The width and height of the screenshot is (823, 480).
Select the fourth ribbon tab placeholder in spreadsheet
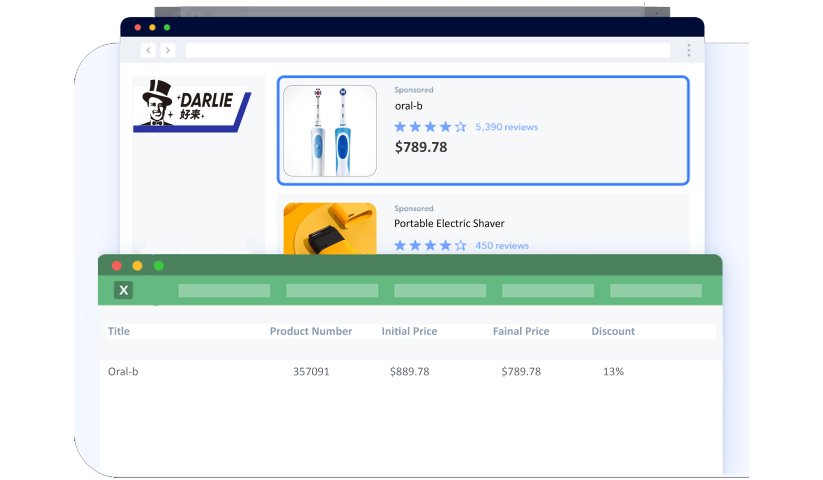tap(548, 291)
